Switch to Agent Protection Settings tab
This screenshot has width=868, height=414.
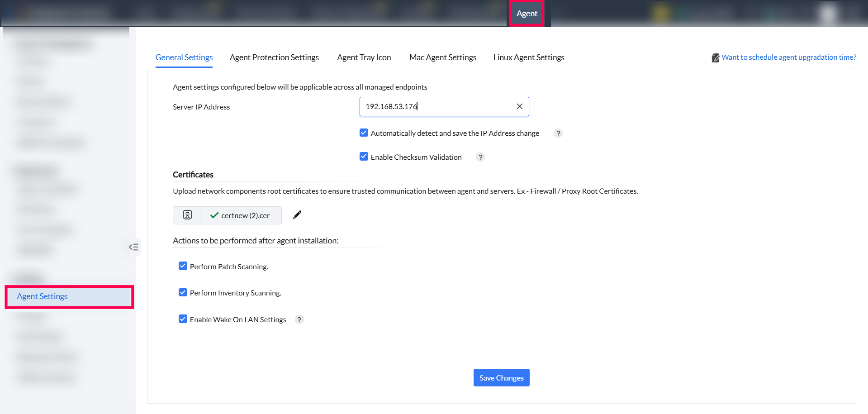pyautogui.click(x=274, y=57)
